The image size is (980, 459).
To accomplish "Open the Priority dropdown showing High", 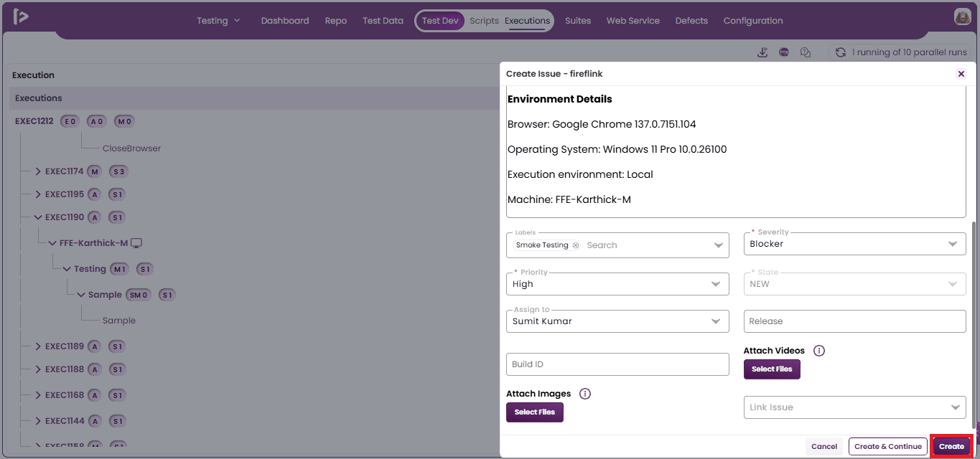I will coord(617,284).
